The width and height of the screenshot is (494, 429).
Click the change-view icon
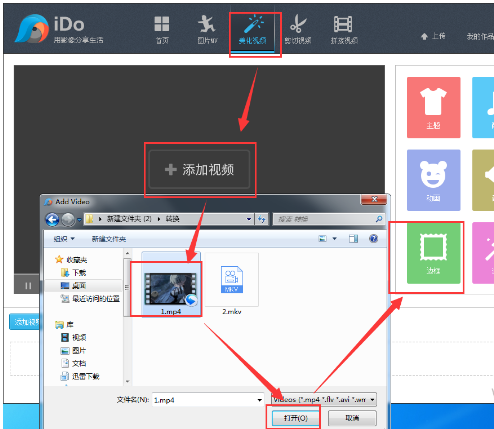point(322,238)
